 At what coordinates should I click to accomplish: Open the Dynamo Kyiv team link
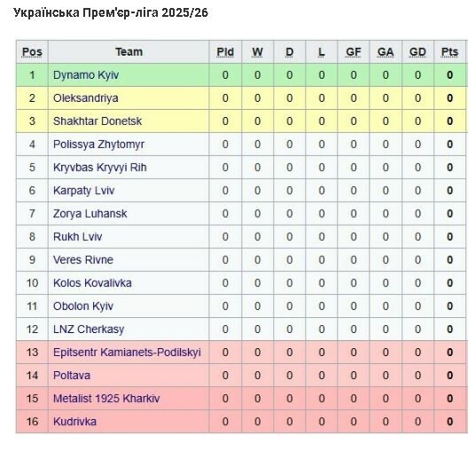(x=86, y=75)
